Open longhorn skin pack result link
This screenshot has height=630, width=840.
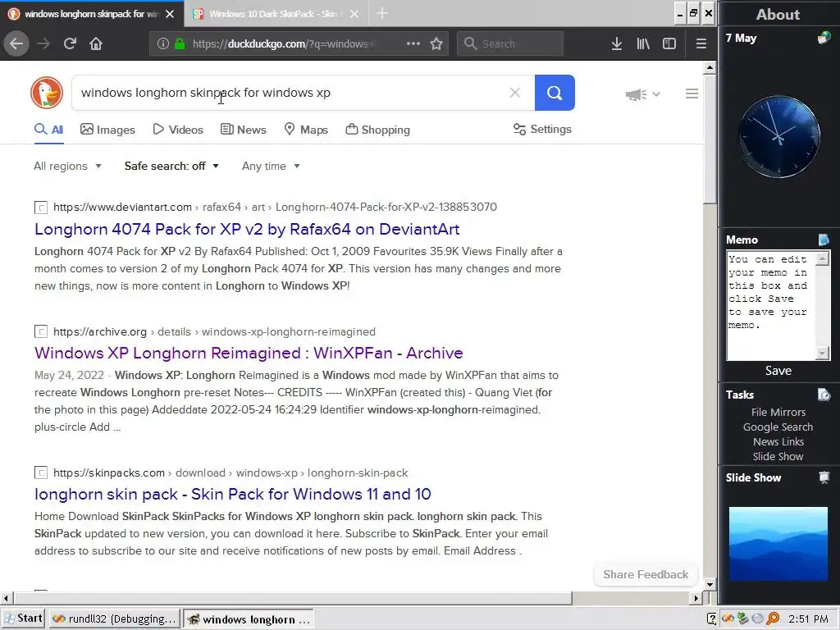(x=232, y=494)
